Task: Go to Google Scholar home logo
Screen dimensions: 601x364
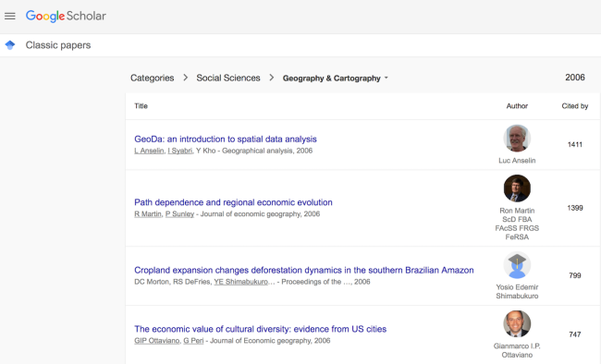Action: (66, 16)
